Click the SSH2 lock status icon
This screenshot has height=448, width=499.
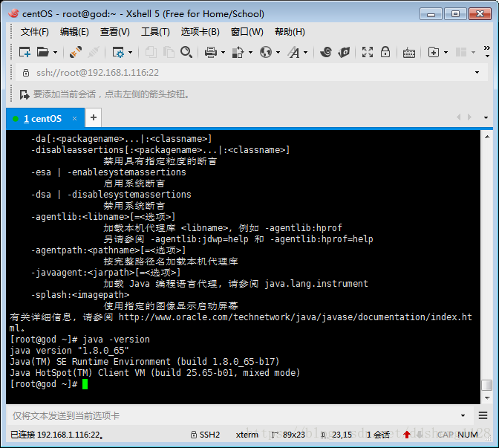pyautogui.click(x=194, y=435)
